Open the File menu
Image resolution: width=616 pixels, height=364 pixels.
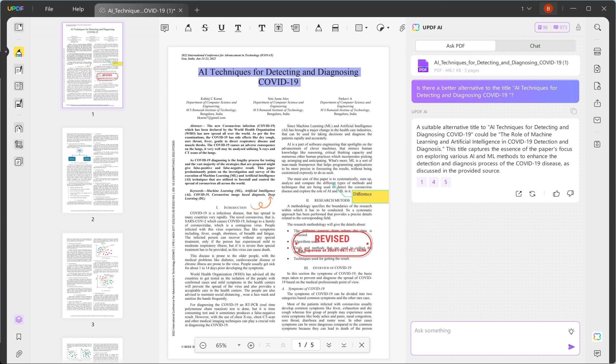tap(49, 9)
